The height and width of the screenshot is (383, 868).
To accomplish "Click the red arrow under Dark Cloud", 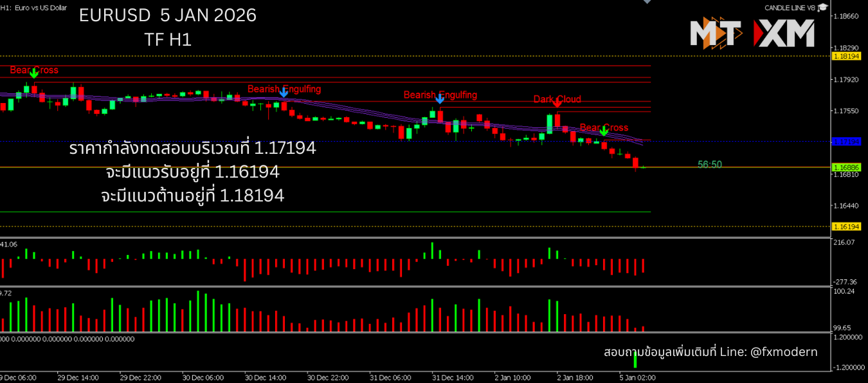I will pyautogui.click(x=557, y=103).
